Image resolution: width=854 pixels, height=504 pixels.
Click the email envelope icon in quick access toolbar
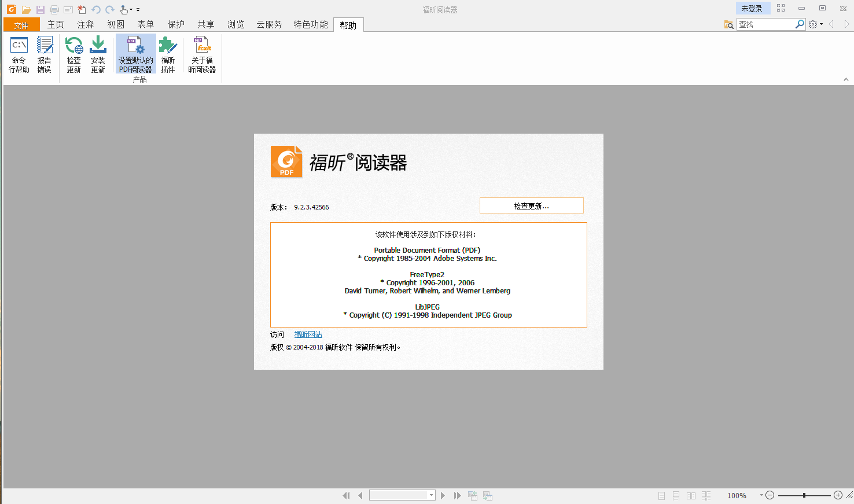point(68,9)
